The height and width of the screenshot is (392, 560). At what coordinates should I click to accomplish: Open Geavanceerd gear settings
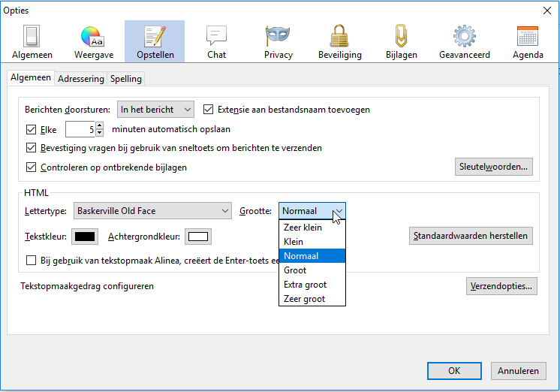464,42
